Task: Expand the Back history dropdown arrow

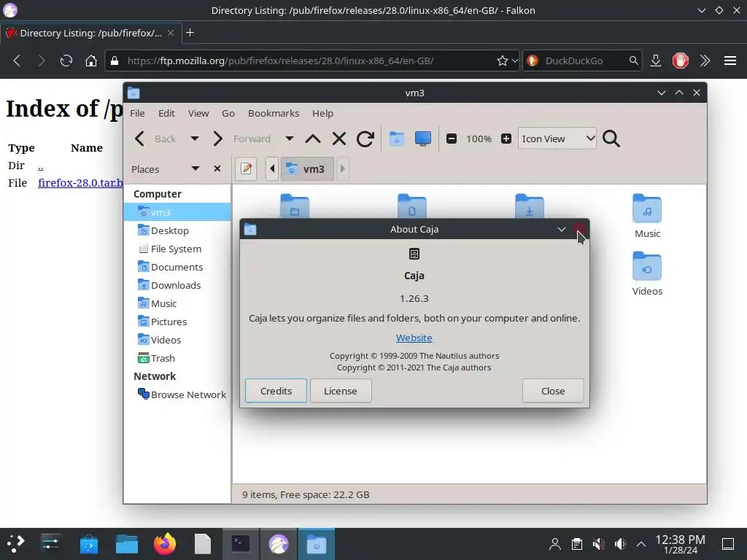Action: (194, 139)
